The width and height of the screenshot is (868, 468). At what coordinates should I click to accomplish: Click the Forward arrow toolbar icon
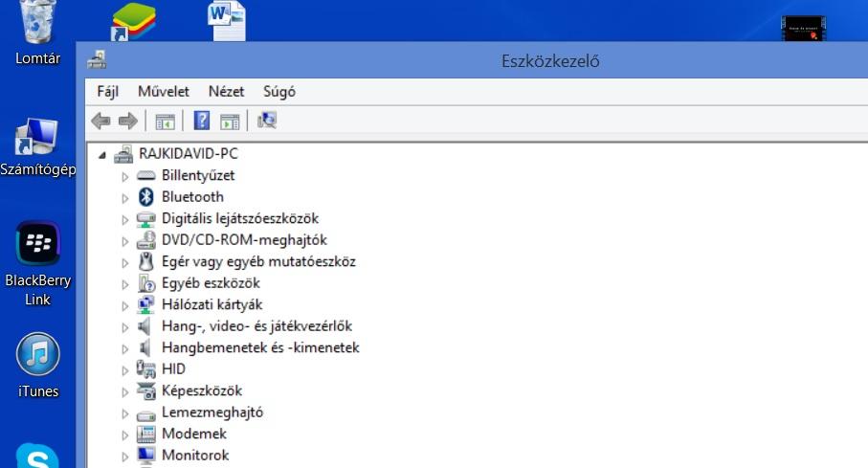point(128,121)
